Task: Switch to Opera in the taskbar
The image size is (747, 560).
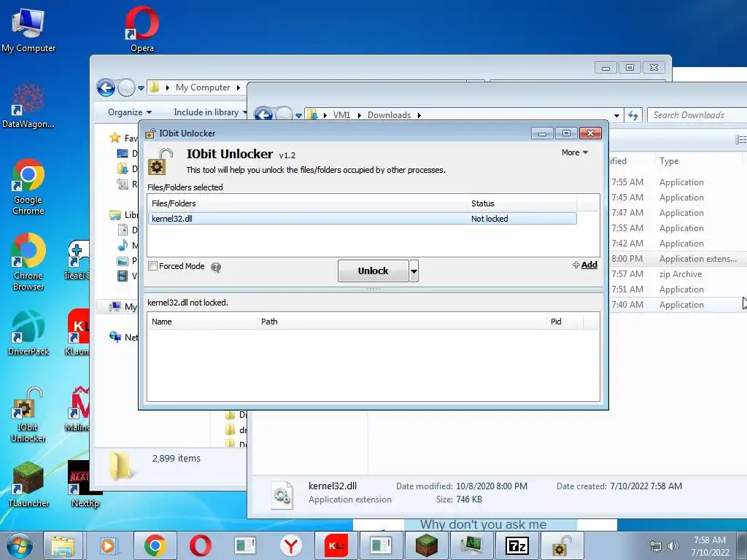Action: pyautogui.click(x=200, y=545)
